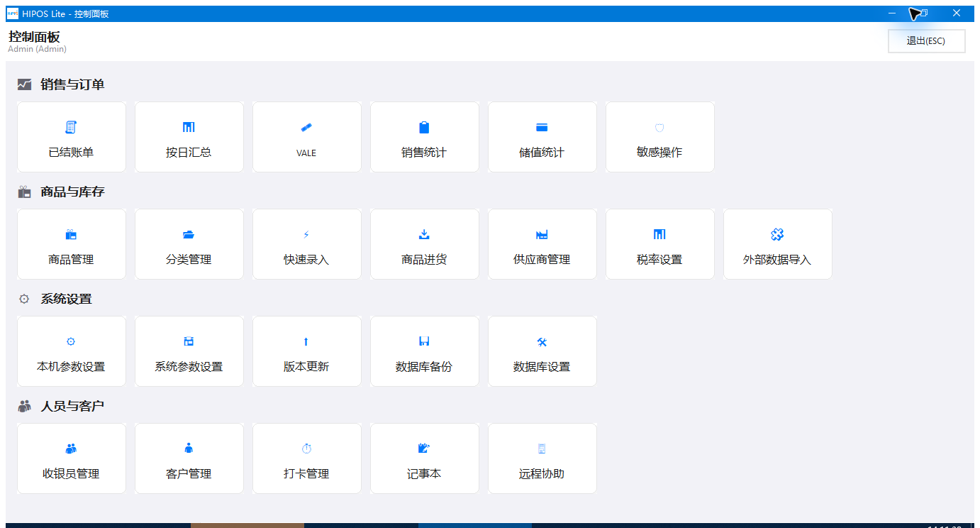Screen dimensions: 980x528
Task: Open the 打卡管理 stopwatch icon
Action: 306,449
